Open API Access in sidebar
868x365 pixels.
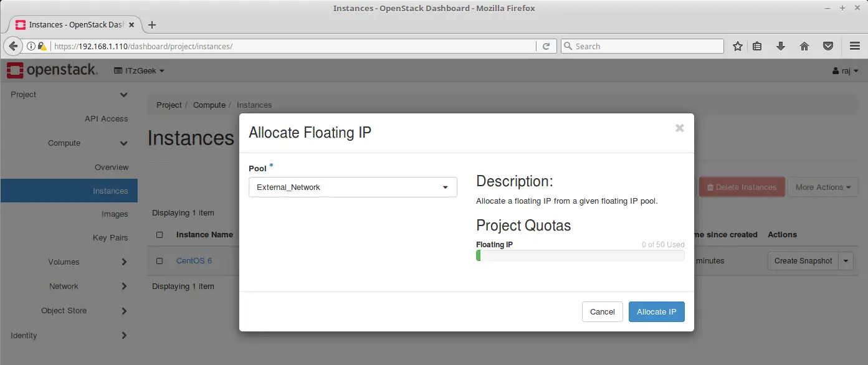tap(107, 119)
